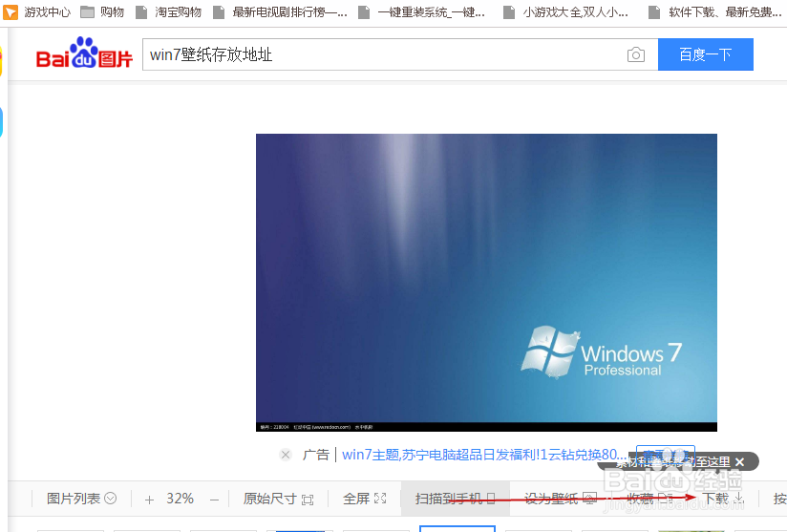787x532 pixels.
Task: Click the Baidu 图片 logo
Action: 84,53
